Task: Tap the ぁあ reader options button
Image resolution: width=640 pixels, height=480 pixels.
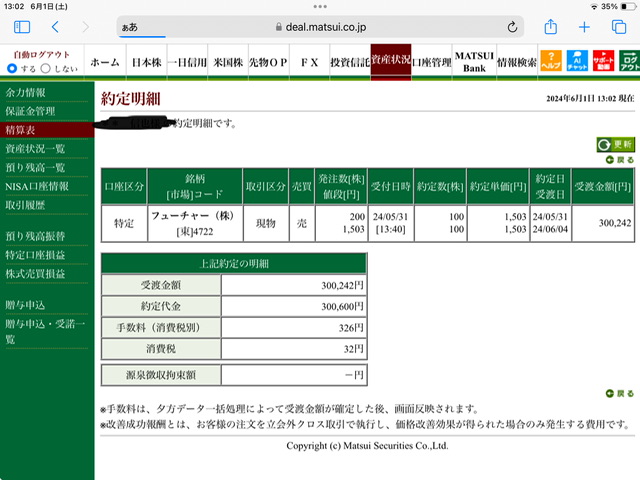Action: 130,27
